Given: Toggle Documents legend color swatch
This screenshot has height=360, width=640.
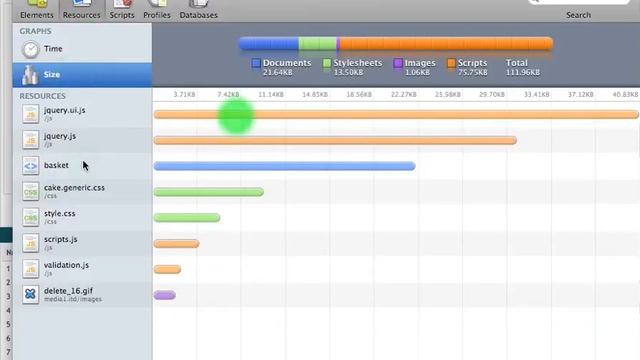Looking at the screenshot, I should click(256, 63).
